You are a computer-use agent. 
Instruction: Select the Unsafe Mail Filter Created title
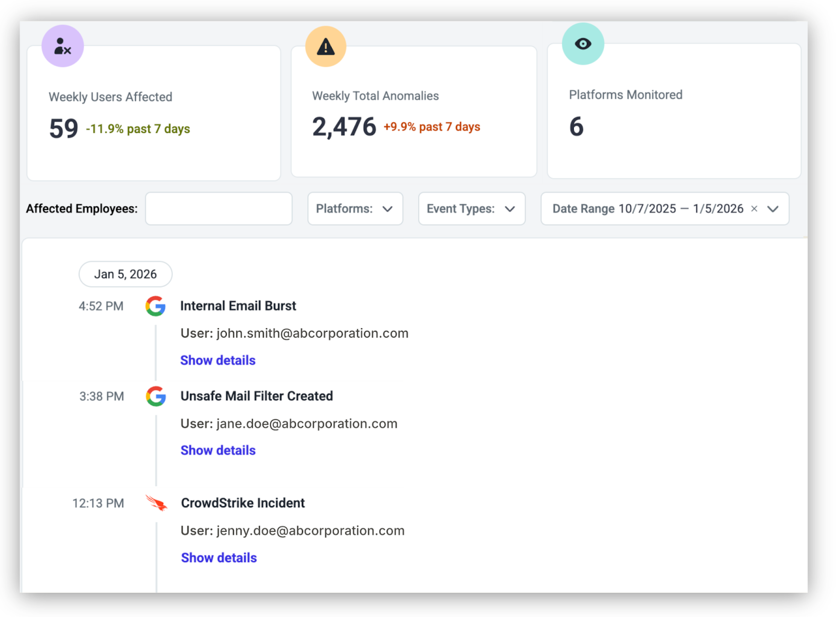(x=257, y=396)
